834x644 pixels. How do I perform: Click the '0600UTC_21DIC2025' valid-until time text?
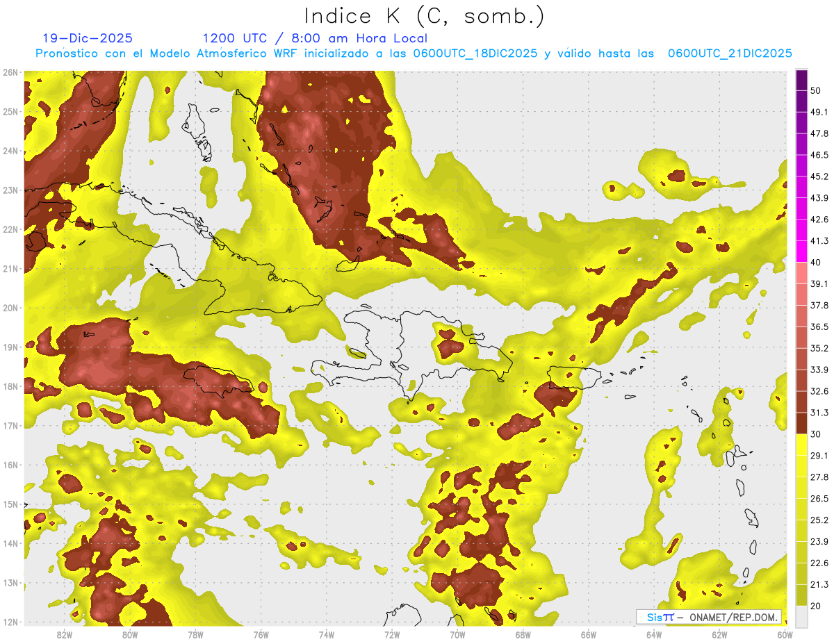[730, 53]
